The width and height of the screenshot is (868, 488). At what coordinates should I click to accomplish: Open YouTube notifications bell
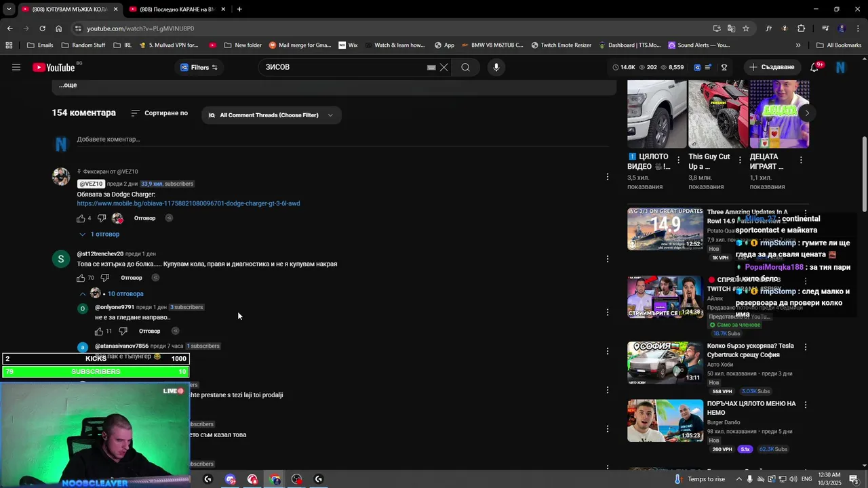814,67
